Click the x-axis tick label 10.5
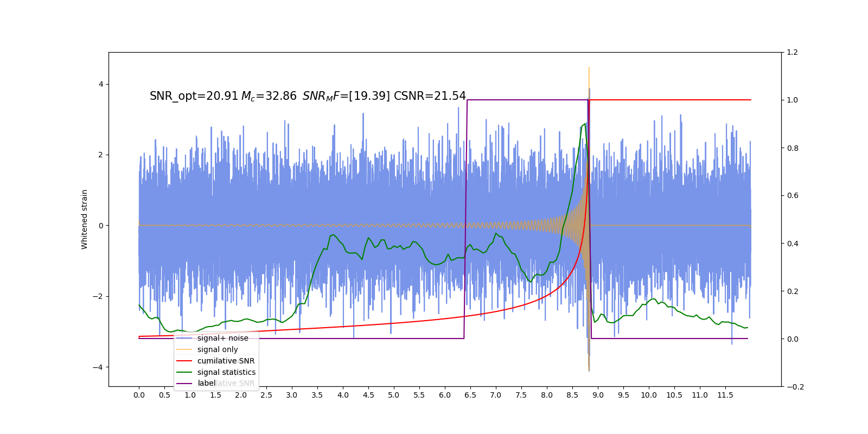 674,395
